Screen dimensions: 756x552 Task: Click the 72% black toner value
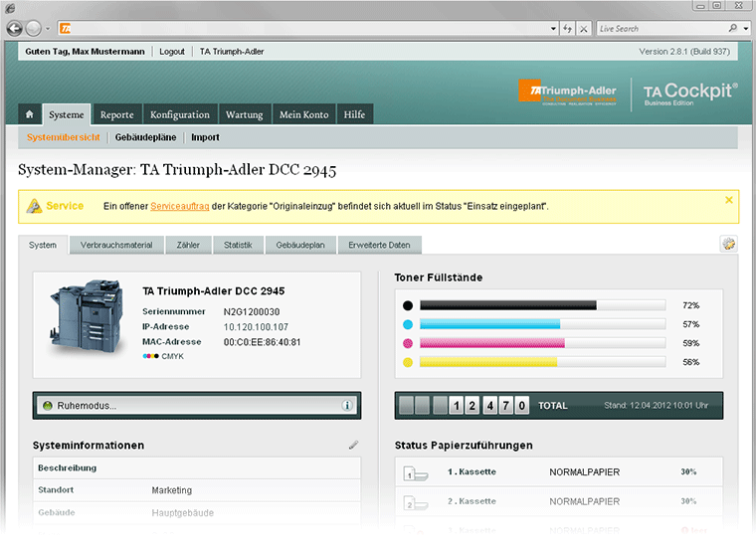(691, 305)
